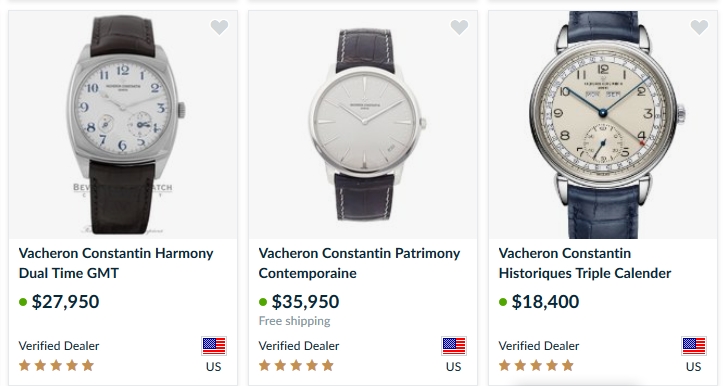Click US flag icon on Historiques listing

point(694,346)
